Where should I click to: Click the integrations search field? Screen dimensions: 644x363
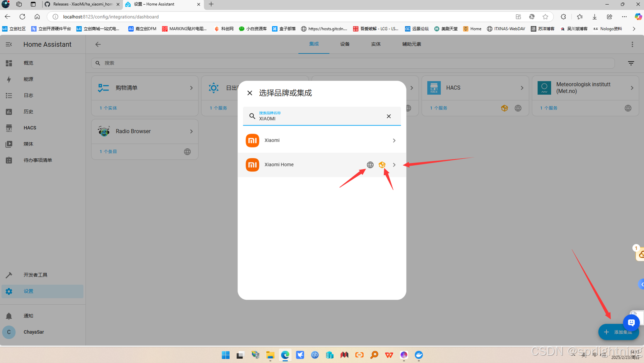pyautogui.click(x=353, y=63)
